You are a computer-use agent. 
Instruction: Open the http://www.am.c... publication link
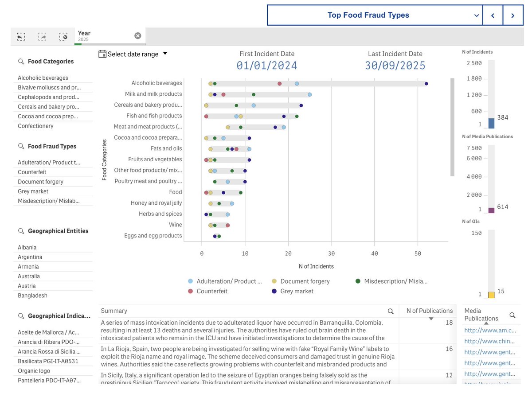[x=491, y=330]
